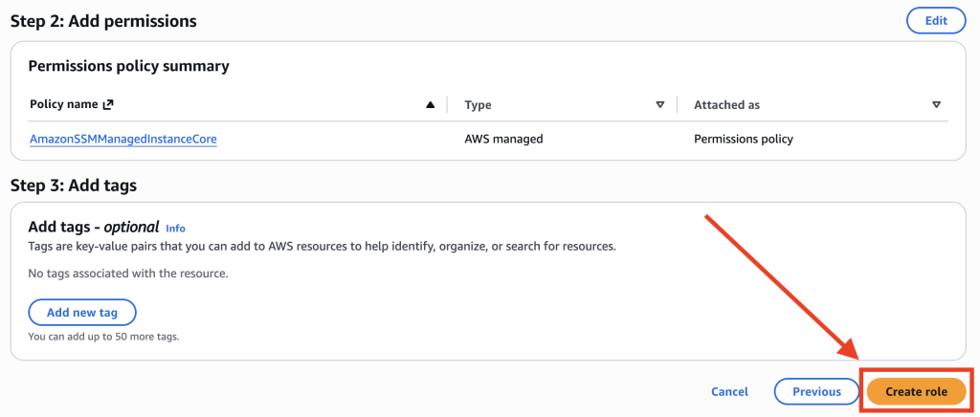Click the Create role button
The height and width of the screenshot is (417, 980).
click(x=916, y=392)
